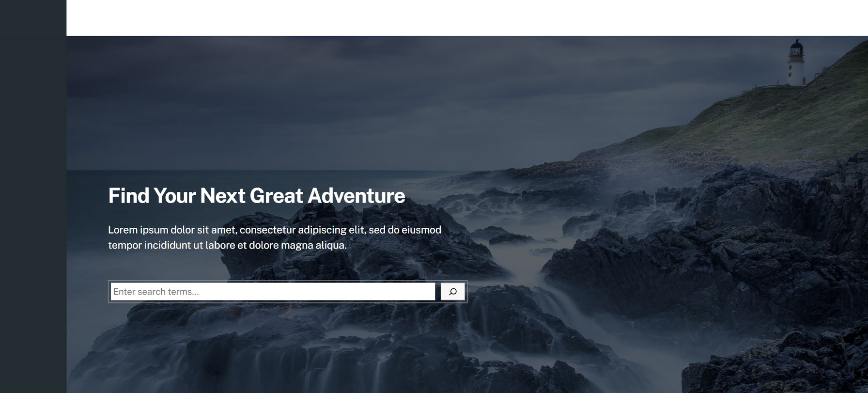Click the empty white header bar
The width and height of the screenshot is (868, 393).
point(467,18)
